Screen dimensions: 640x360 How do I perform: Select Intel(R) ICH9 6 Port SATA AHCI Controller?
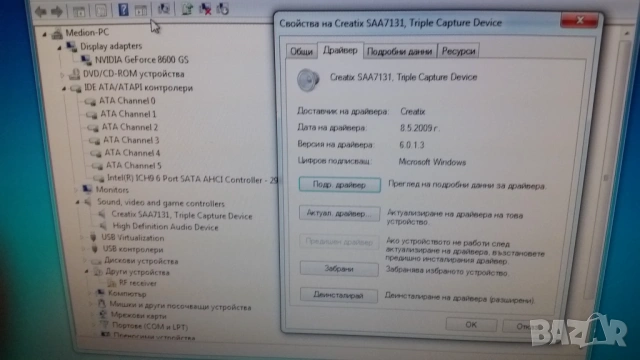click(192, 179)
